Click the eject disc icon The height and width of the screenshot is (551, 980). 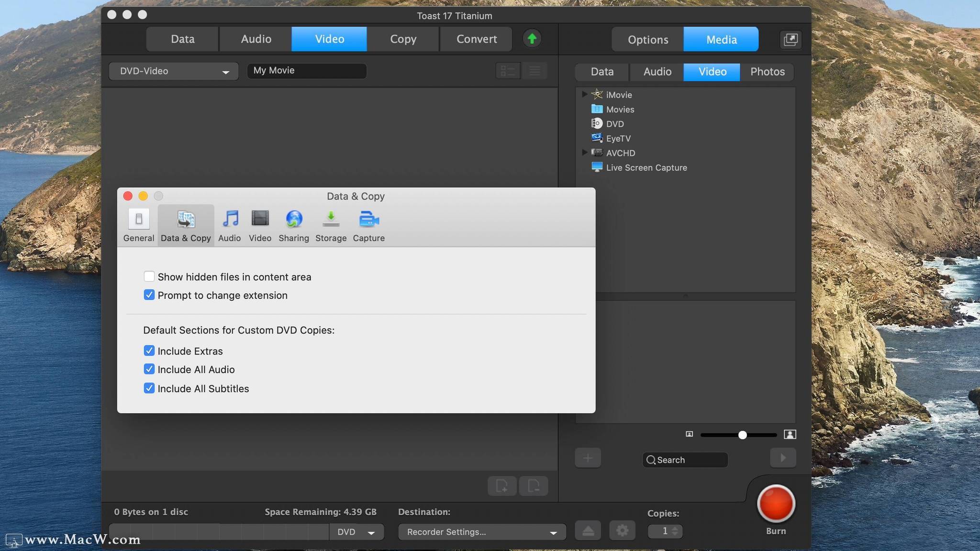pos(588,531)
